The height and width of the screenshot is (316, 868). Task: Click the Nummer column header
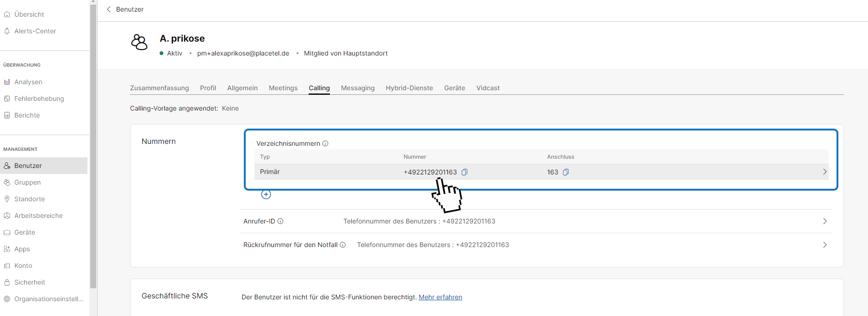click(415, 157)
